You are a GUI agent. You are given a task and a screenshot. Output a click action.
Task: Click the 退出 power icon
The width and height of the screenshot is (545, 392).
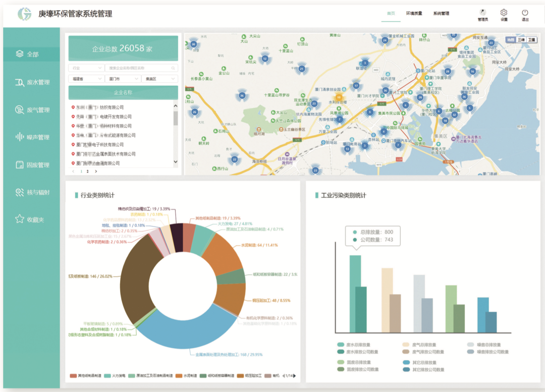(525, 13)
